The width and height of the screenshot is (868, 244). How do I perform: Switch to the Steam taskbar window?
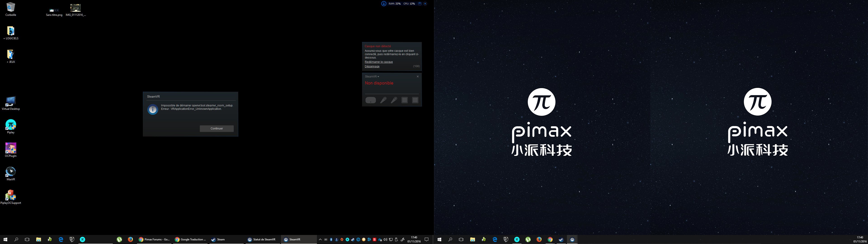pyautogui.click(x=226, y=240)
